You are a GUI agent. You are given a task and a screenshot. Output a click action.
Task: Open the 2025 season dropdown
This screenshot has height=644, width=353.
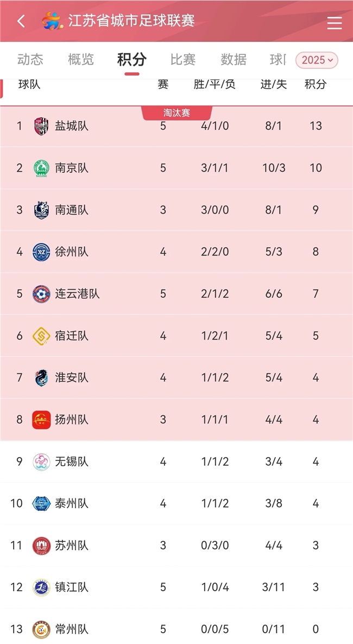[317, 60]
